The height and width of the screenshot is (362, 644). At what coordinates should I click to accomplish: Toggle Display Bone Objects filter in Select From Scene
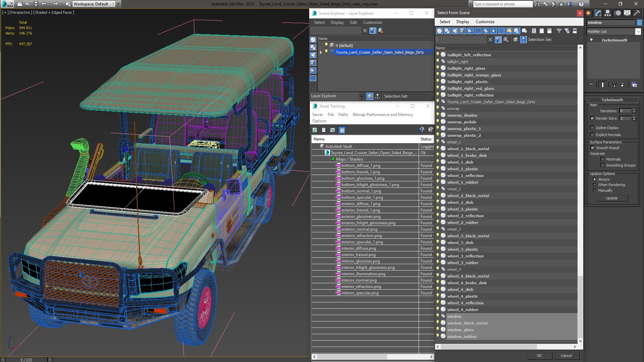[501, 31]
